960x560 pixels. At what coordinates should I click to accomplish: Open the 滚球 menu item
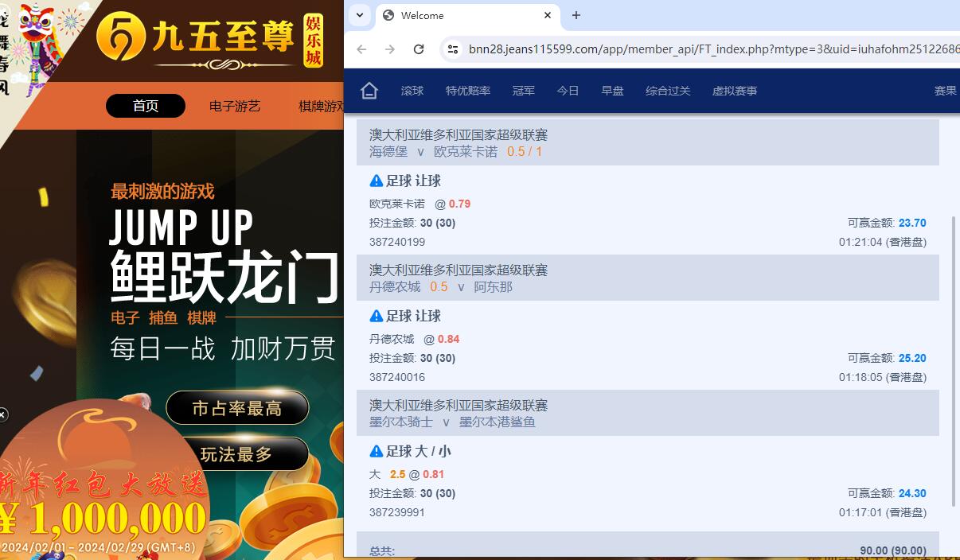(412, 91)
